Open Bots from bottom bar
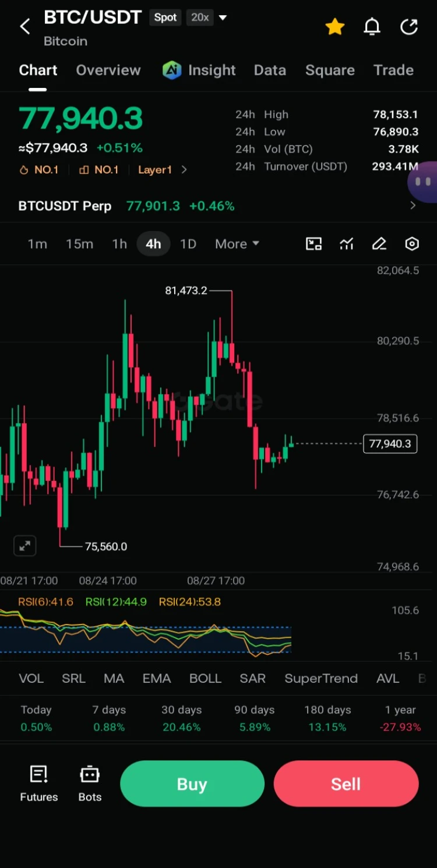Image resolution: width=437 pixels, height=868 pixels. [90, 784]
